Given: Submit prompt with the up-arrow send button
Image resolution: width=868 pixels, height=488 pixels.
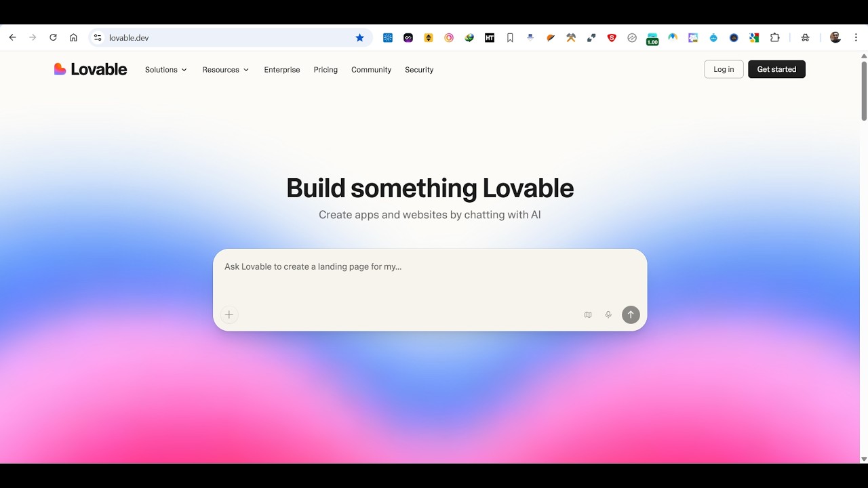Looking at the screenshot, I should click(631, 314).
